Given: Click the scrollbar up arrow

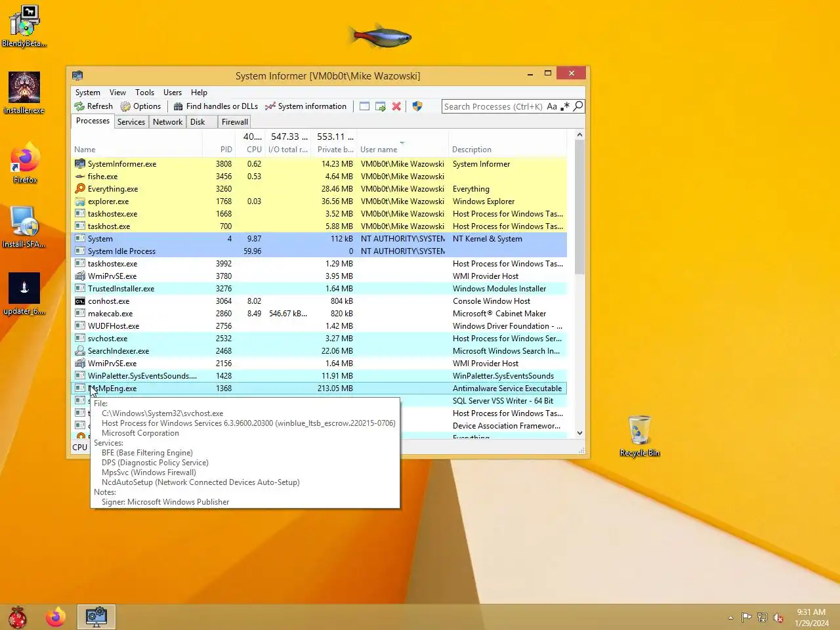Looking at the screenshot, I should tap(579, 135).
